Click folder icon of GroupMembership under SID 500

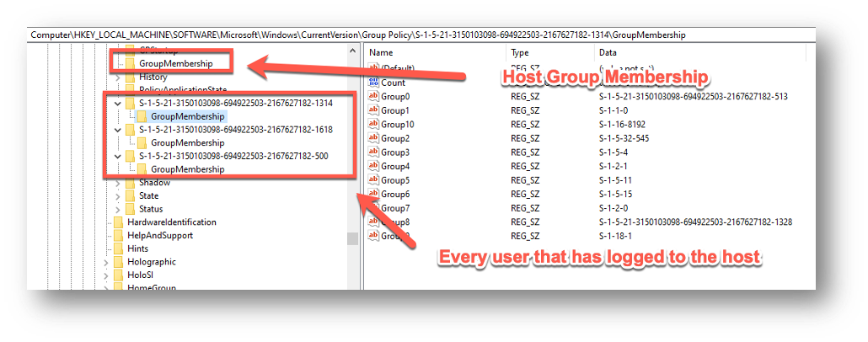[x=142, y=168]
